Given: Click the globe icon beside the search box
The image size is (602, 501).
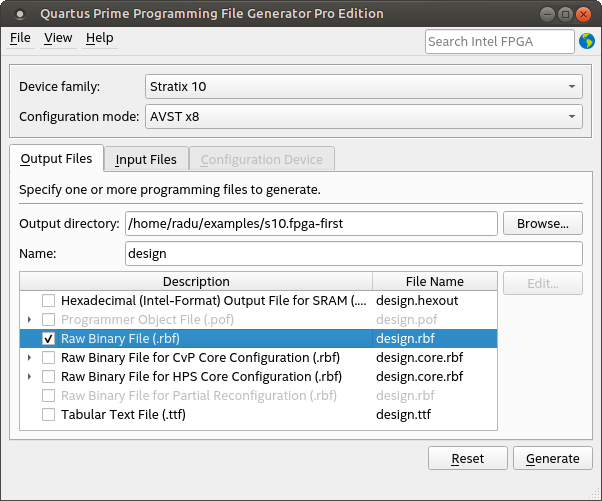Looking at the screenshot, I should pos(587,41).
